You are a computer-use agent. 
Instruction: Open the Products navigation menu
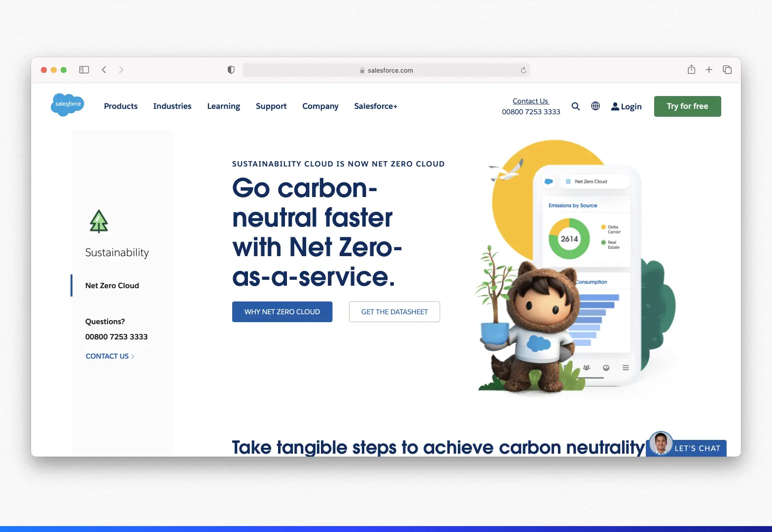[120, 106]
